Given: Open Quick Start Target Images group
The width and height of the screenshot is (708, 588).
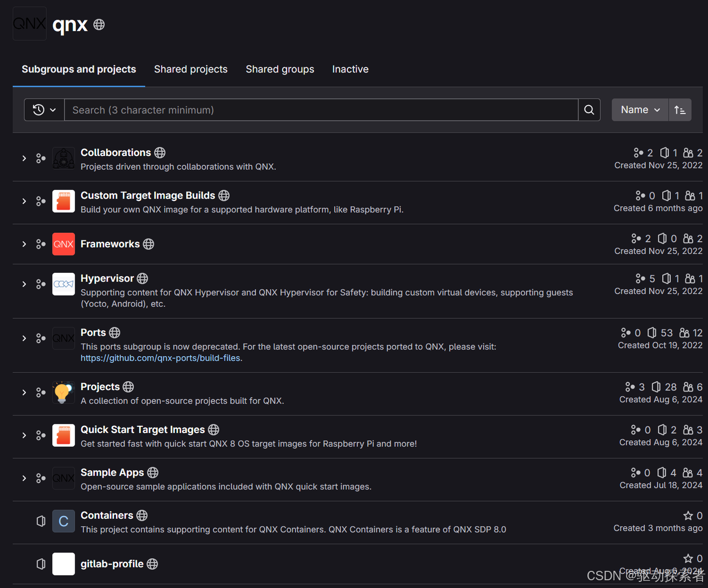Looking at the screenshot, I should pos(143,430).
